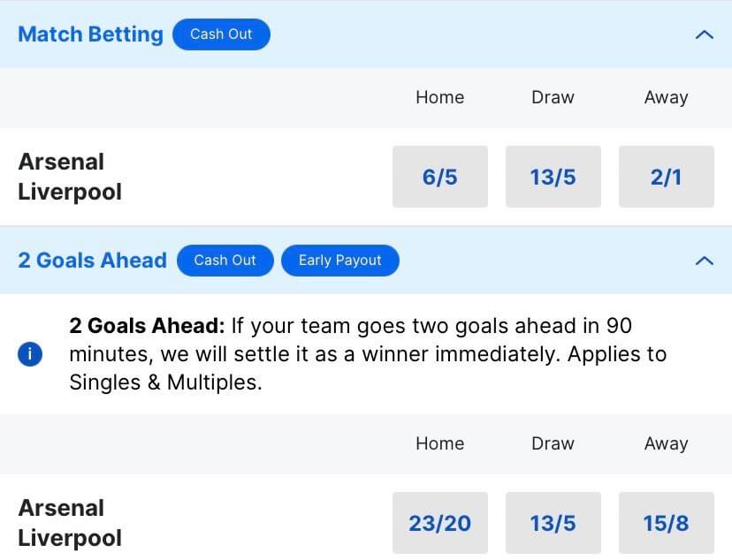732x560 pixels.
Task: Select 23/20 home odds in 2 Goals Ahead
Action: click(x=439, y=523)
